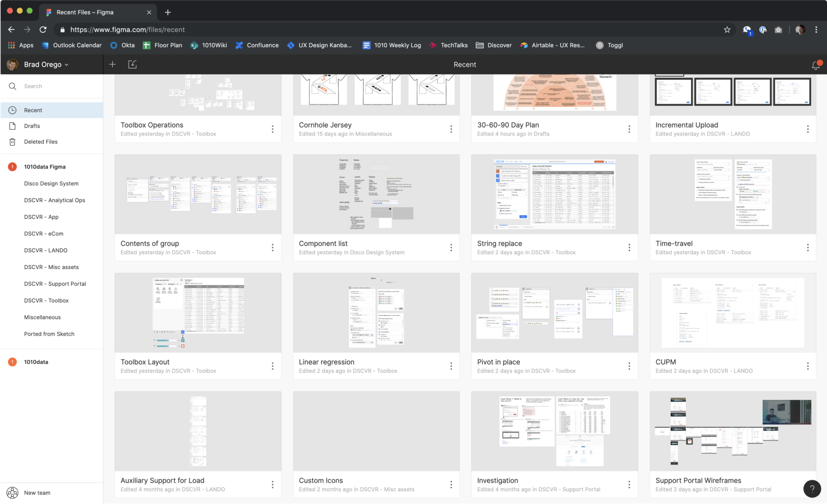Click the New team icon

(12, 493)
